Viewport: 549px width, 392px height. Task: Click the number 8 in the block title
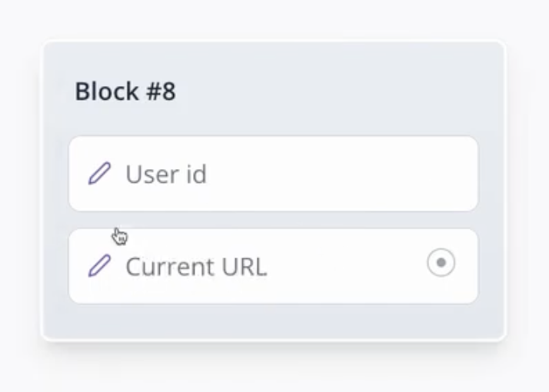coord(169,92)
